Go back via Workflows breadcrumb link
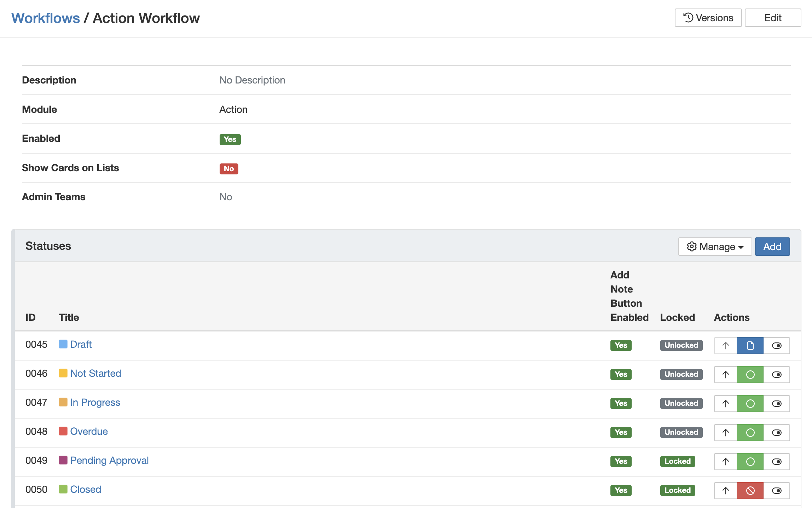 pyautogui.click(x=46, y=18)
